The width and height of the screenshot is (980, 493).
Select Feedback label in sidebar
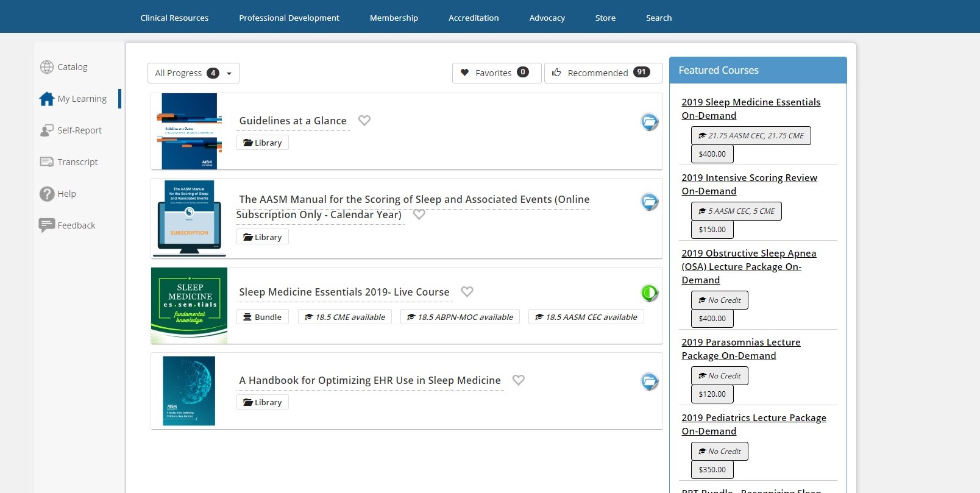tap(76, 225)
